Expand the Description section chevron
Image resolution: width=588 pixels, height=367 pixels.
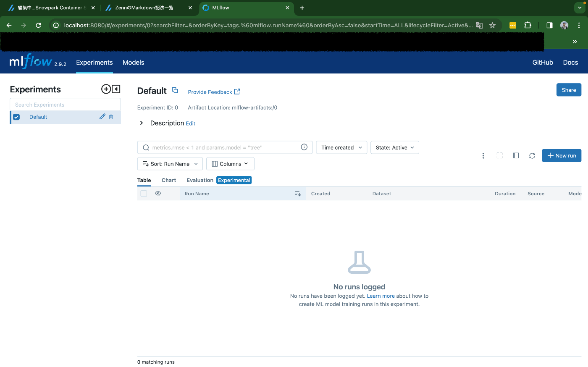(142, 123)
